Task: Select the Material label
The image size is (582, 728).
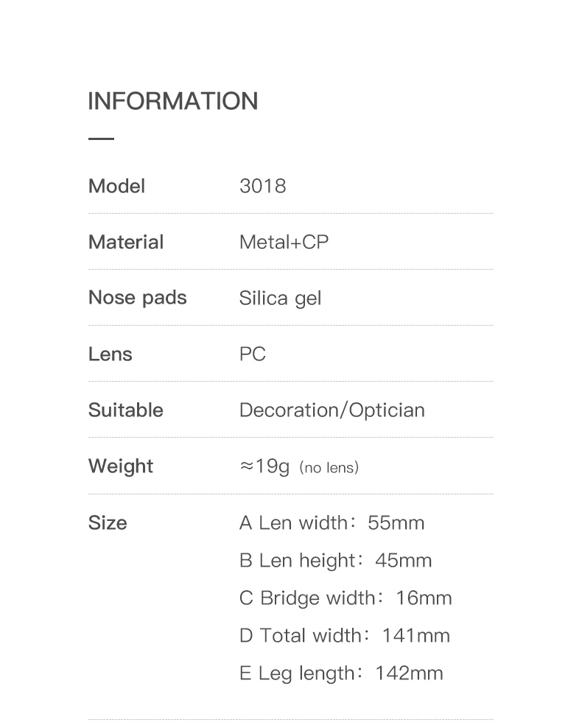Action: [x=125, y=242]
